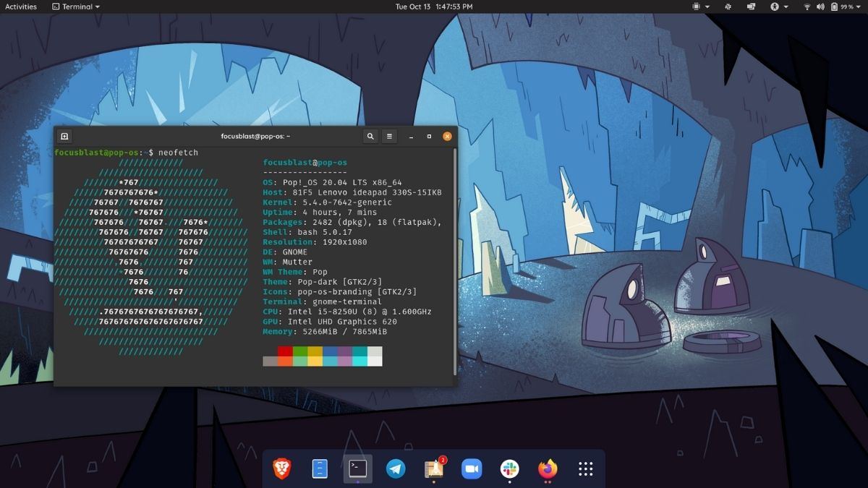This screenshot has width=868, height=488.
Task: Open the Terminal menu in the top bar
Action: [75, 7]
